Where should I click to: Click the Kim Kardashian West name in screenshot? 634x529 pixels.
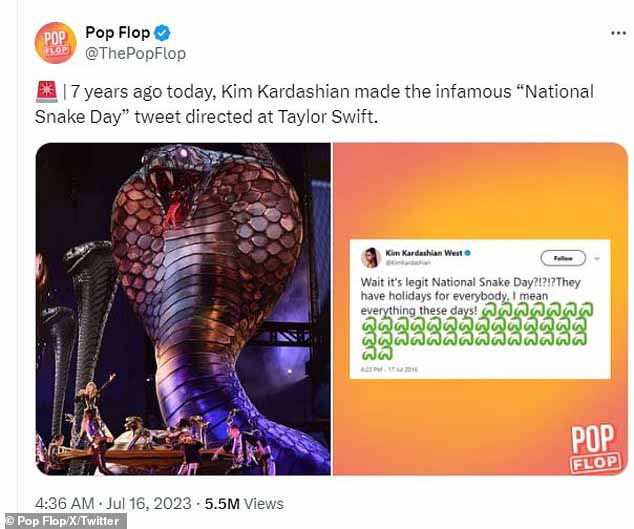[424, 253]
